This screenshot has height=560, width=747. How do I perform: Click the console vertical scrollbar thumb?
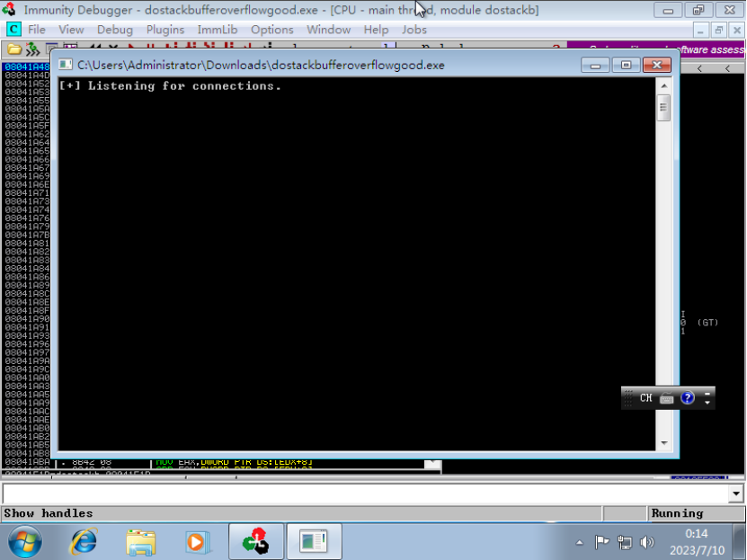pos(663,108)
